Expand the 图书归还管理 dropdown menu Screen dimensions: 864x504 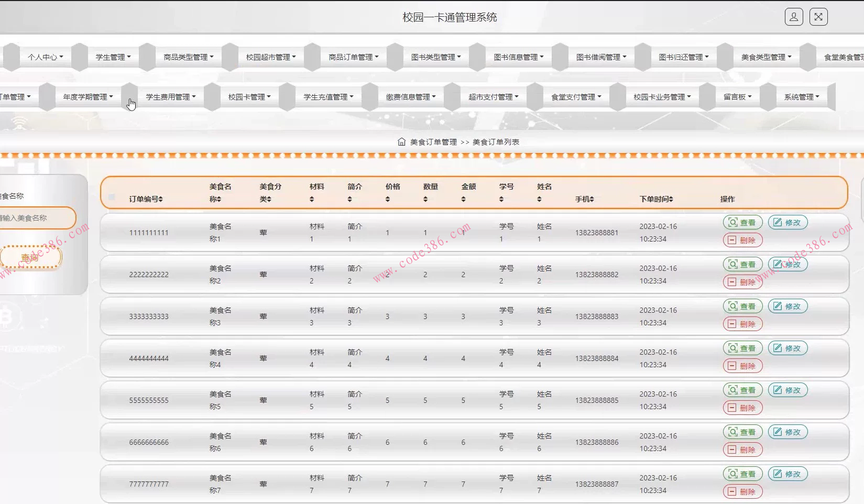coord(684,57)
